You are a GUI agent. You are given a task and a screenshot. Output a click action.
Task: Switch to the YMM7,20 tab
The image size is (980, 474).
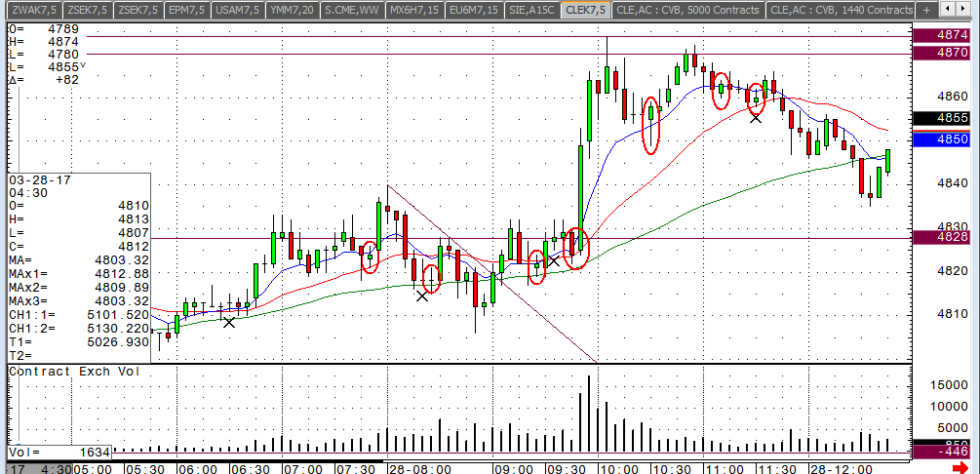292,10
